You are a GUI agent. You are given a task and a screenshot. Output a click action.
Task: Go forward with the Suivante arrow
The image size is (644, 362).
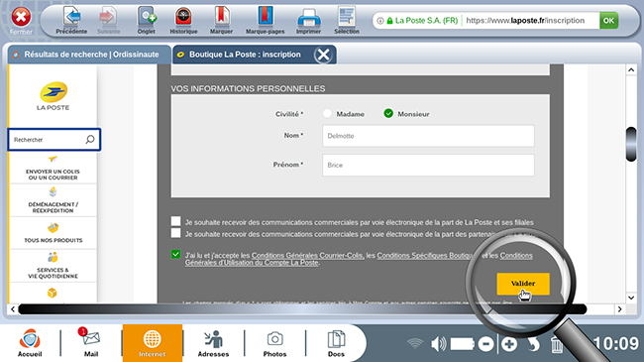[108, 21]
